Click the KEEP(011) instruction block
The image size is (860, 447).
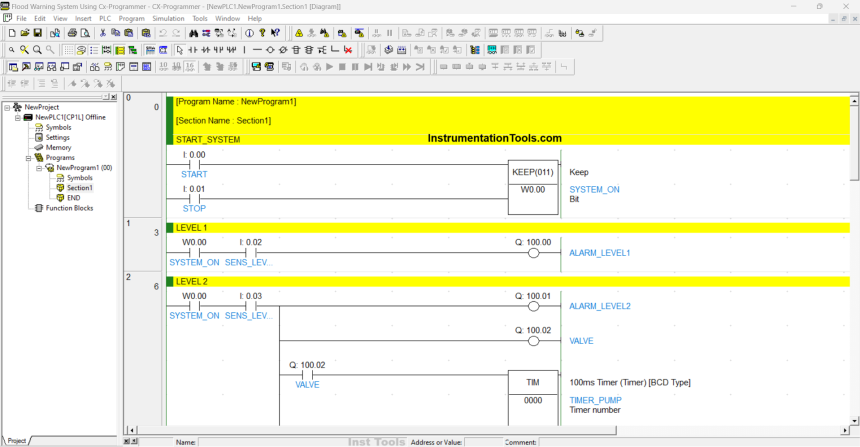click(x=535, y=172)
